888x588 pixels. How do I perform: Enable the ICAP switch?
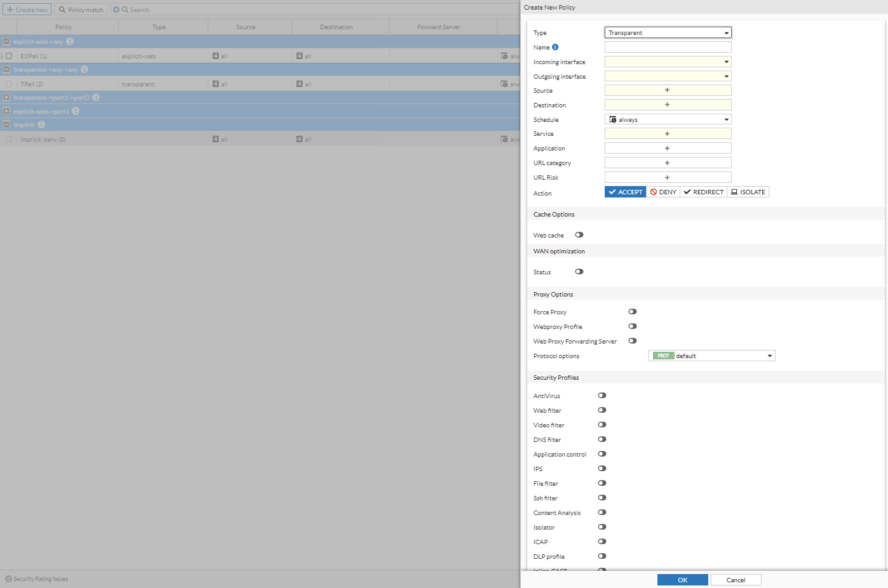coord(602,542)
